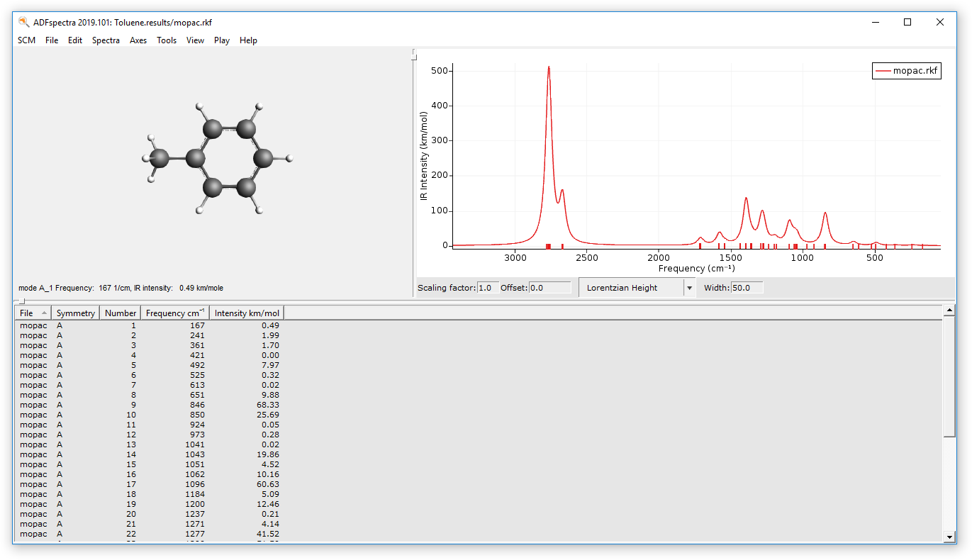Open the Play menu
This screenshot has width=972, height=560.
(x=222, y=40)
